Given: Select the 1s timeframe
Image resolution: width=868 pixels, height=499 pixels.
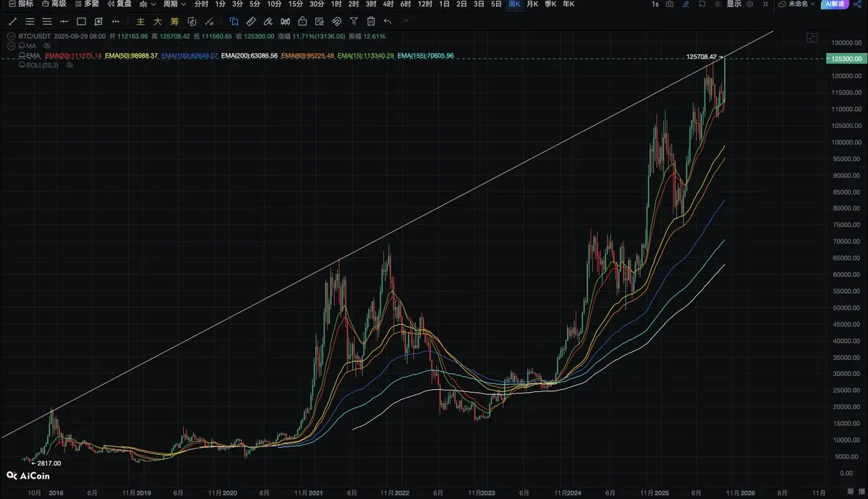Looking at the screenshot, I should point(655,4).
